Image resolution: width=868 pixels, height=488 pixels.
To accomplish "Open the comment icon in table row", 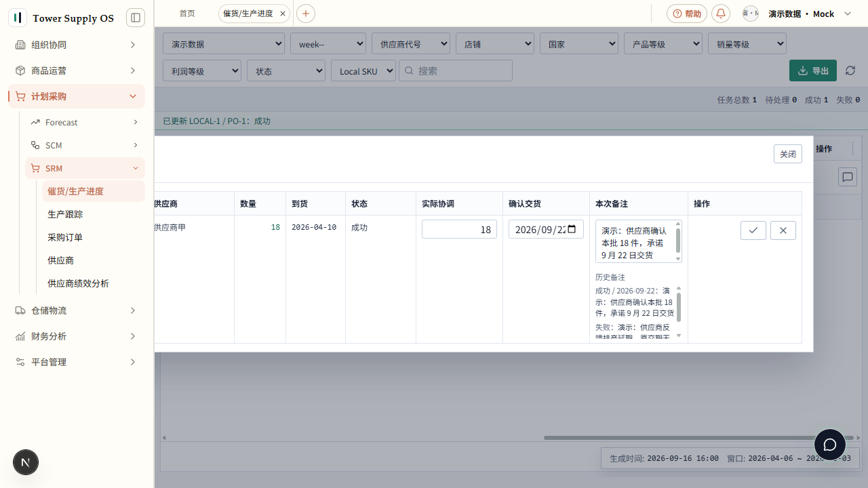I will click(848, 177).
